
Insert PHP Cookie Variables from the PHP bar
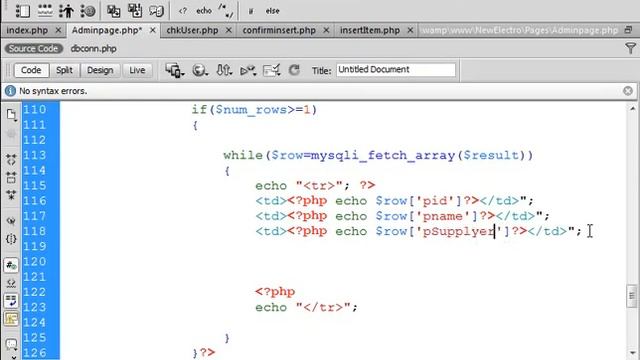pyautogui.click(x=88, y=11)
